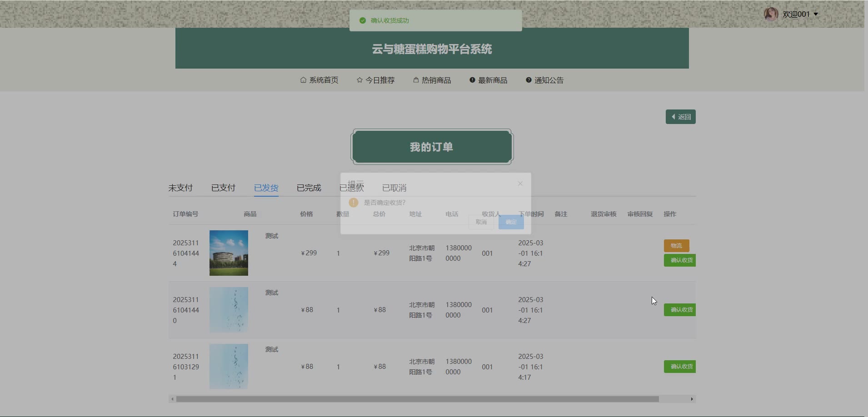The image size is (868, 417).
Task: Click the user avatar picture
Action: (771, 14)
